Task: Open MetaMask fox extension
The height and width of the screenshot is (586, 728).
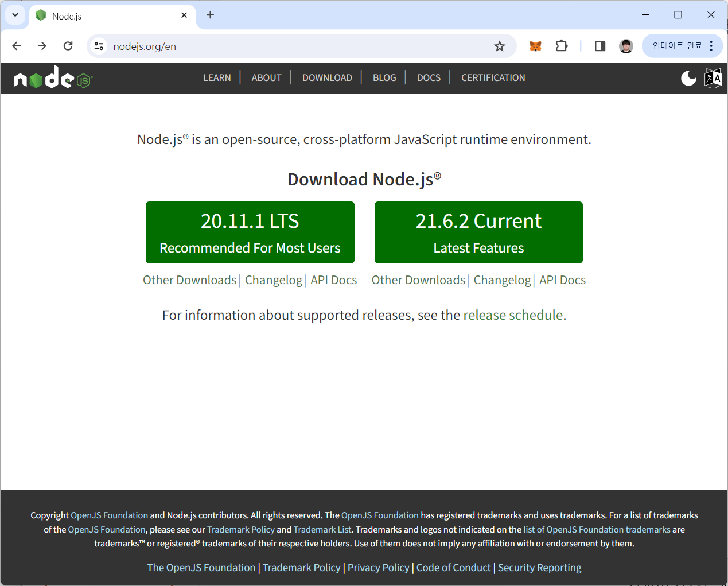Action: 535,46
